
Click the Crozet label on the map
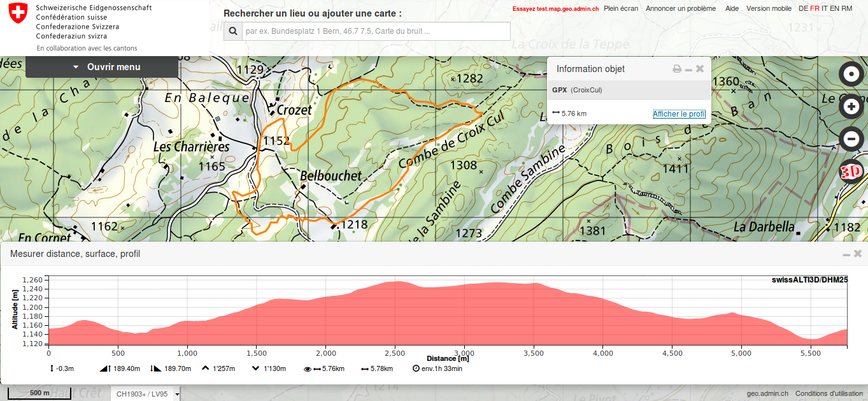click(x=295, y=110)
